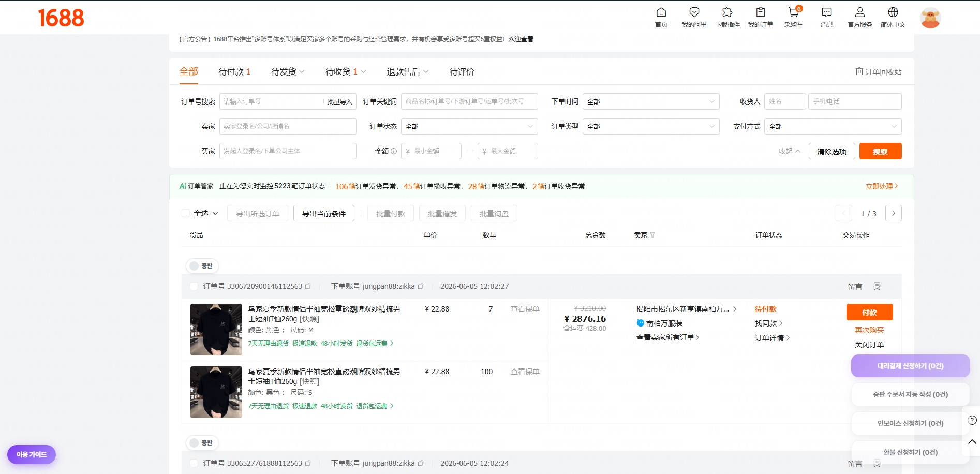980x474 pixels.
Task: Open 订单详情 link
Action: (772, 338)
